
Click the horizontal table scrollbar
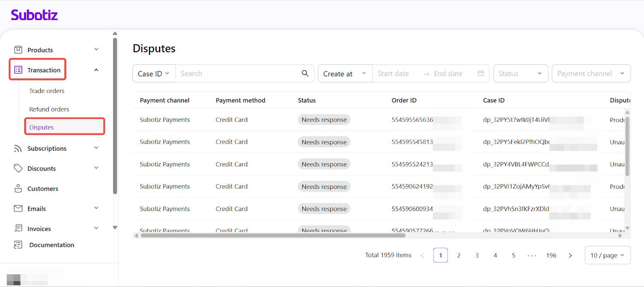[273, 236]
